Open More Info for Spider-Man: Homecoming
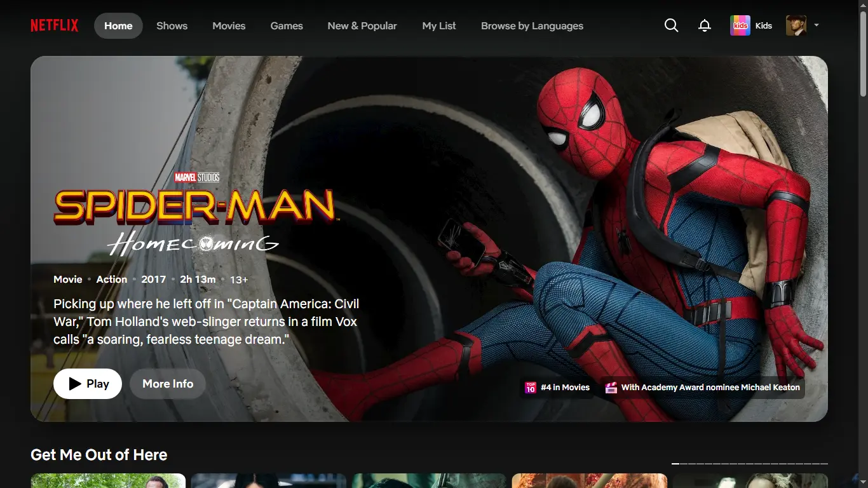This screenshot has height=488, width=868. [168, 384]
